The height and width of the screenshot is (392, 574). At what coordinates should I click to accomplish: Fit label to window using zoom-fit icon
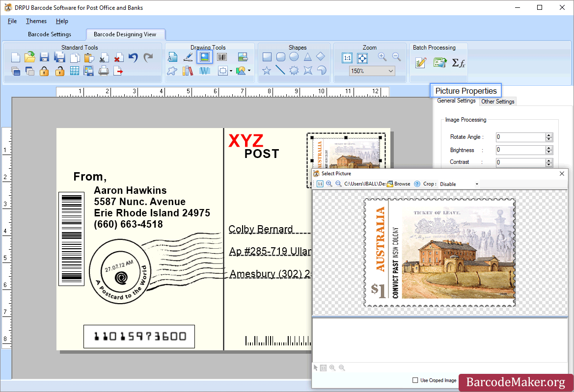(x=362, y=58)
